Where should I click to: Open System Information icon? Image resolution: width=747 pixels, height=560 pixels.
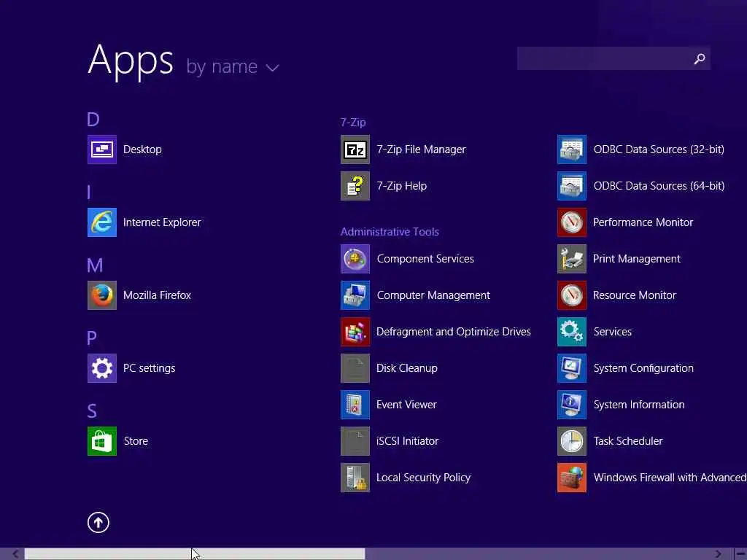tap(572, 404)
